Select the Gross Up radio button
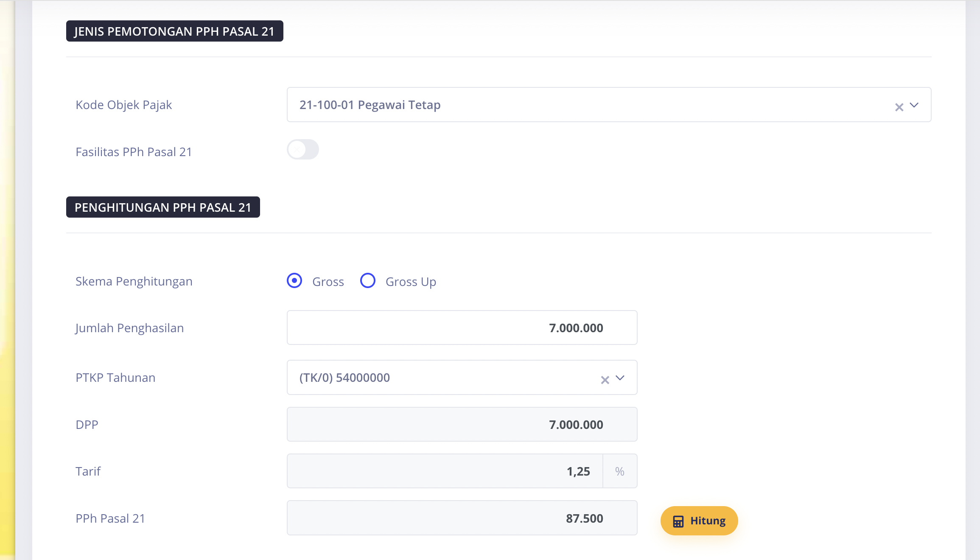 pos(368,281)
